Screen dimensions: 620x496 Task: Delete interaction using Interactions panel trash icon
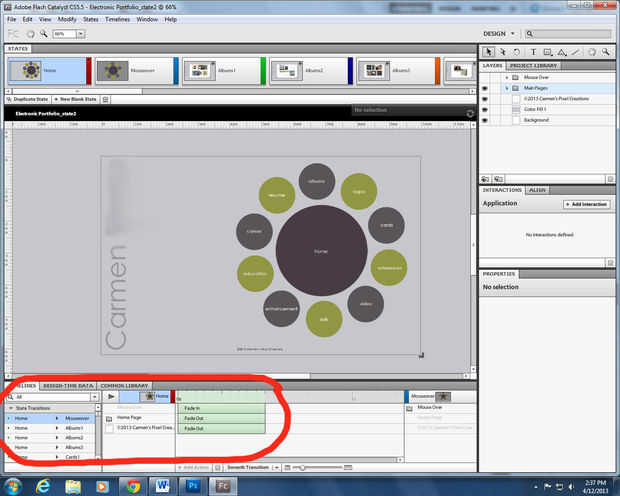point(610,263)
